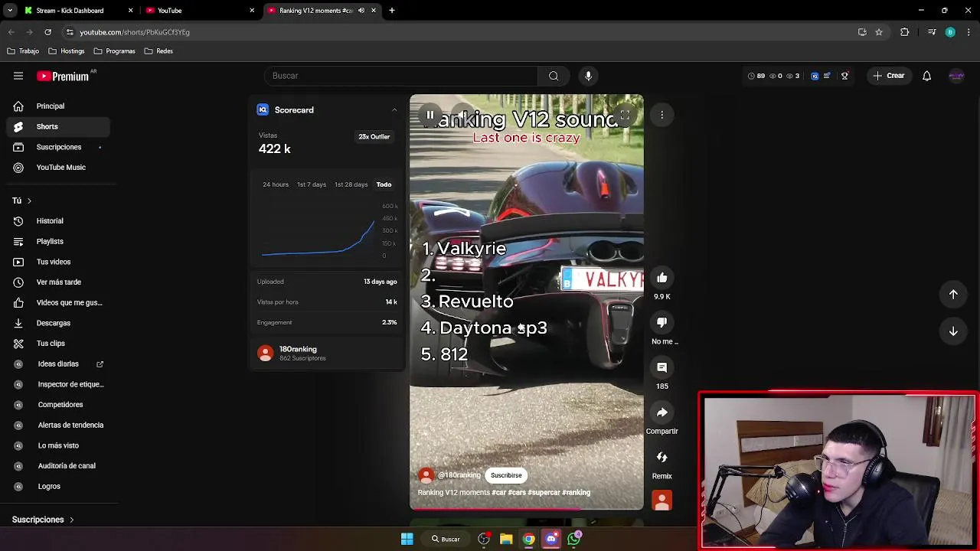
Task: Mute tab via speaker icon on tab
Action: [x=361, y=11]
